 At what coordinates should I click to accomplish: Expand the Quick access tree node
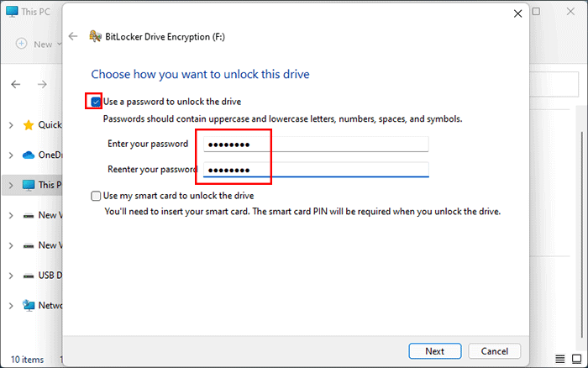10,124
